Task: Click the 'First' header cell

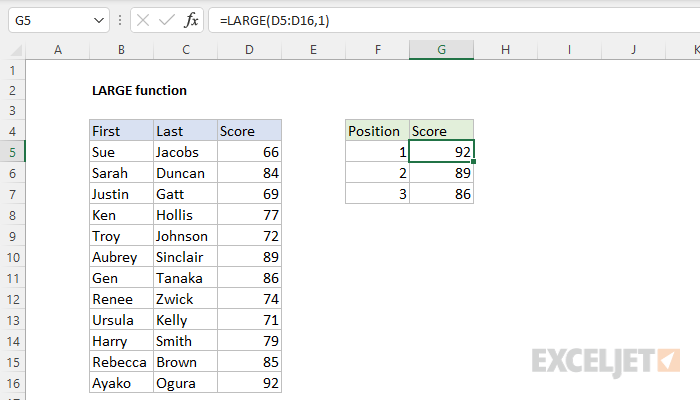Action: pyautogui.click(x=121, y=131)
